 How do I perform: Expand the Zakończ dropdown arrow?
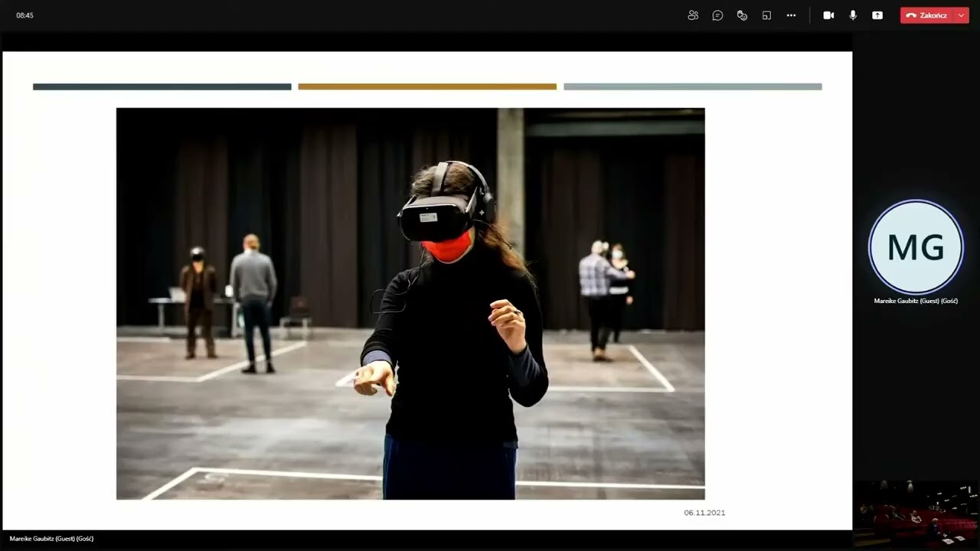(962, 15)
